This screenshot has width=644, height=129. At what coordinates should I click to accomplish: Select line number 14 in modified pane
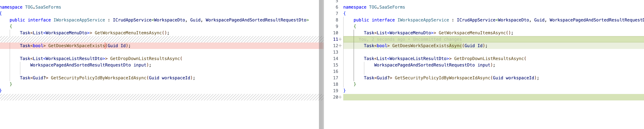click(x=336, y=58)
